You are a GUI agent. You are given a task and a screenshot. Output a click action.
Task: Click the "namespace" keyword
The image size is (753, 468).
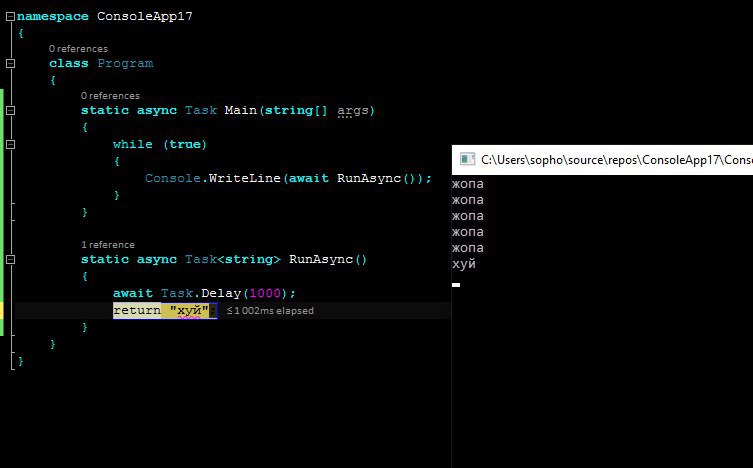tap(53, 16)
